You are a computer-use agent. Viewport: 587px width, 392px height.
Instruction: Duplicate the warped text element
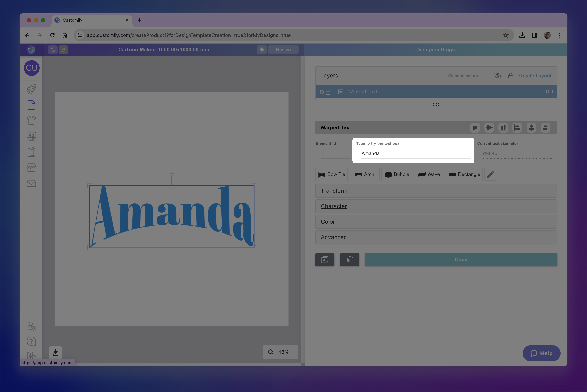[325, 259]
